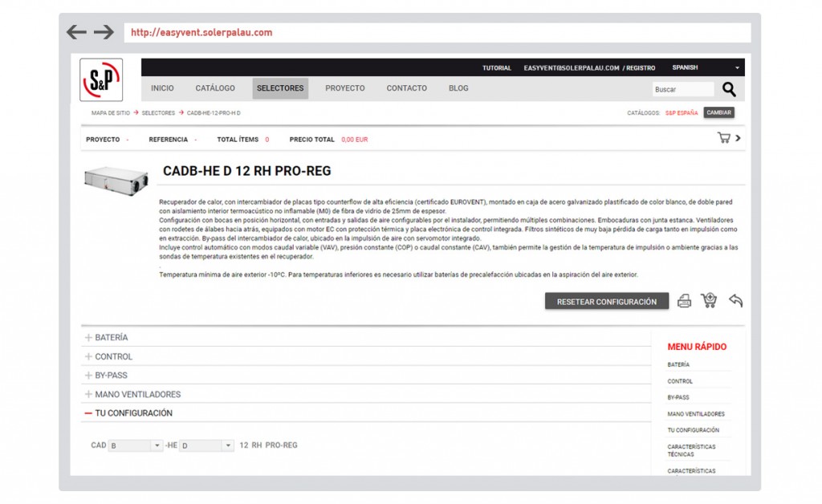
Task: Click RESETEAR CONFIGURACIÓN button
Action: (x=607, y=301)
